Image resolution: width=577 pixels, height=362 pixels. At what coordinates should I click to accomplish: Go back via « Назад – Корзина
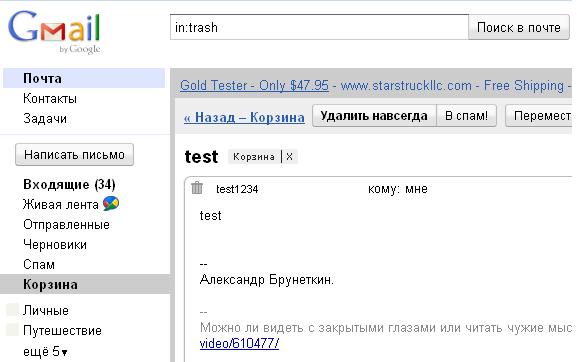pos(244,117)
